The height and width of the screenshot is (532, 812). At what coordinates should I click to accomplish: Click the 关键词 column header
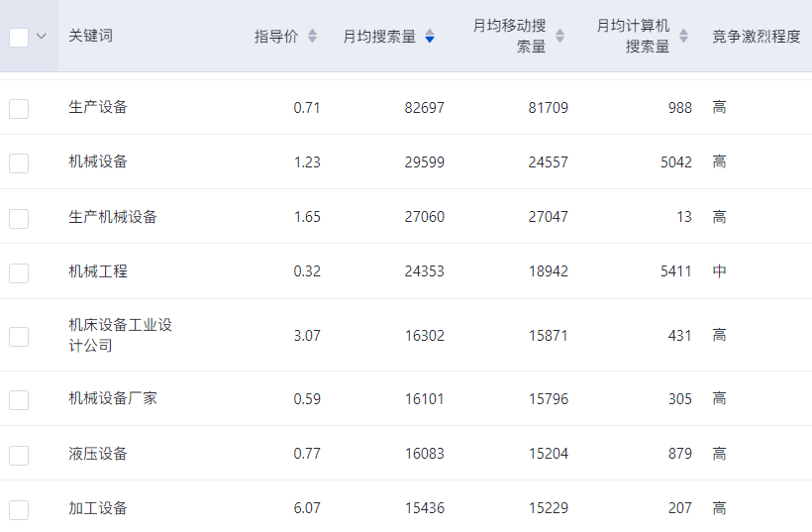click(x=90, y=37)
